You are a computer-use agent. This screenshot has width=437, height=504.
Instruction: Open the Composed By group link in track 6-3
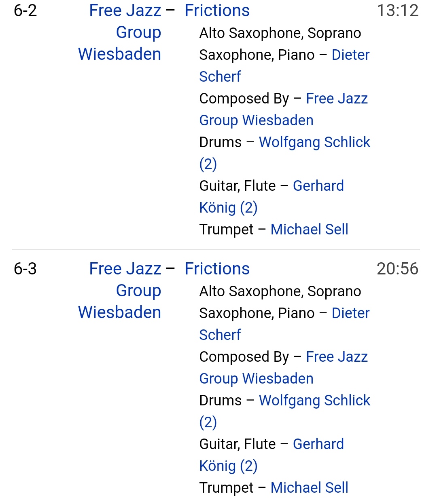pos(337,357)
